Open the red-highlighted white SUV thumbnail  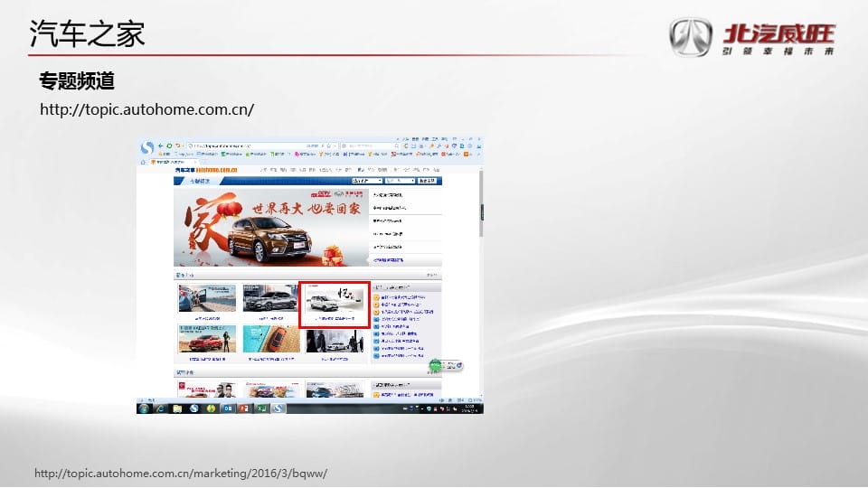pyautogui.click(x=334, y=305)
